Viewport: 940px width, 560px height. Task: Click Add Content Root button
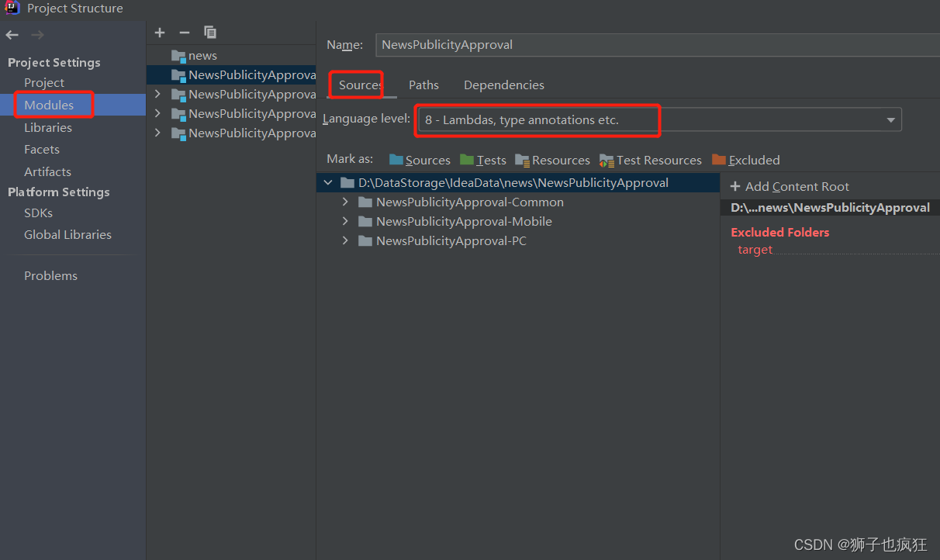pos(790,187)
